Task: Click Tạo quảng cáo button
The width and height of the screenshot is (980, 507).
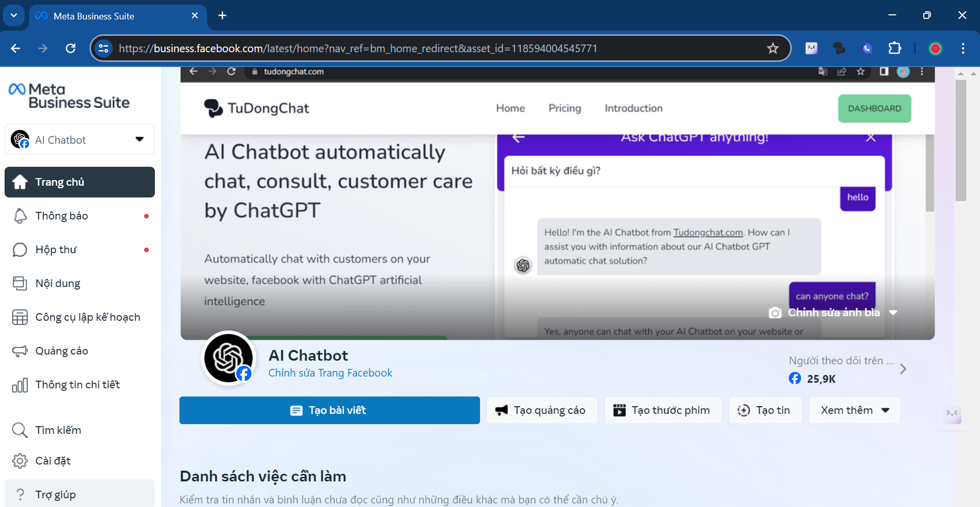Action: tap(542, 410)
